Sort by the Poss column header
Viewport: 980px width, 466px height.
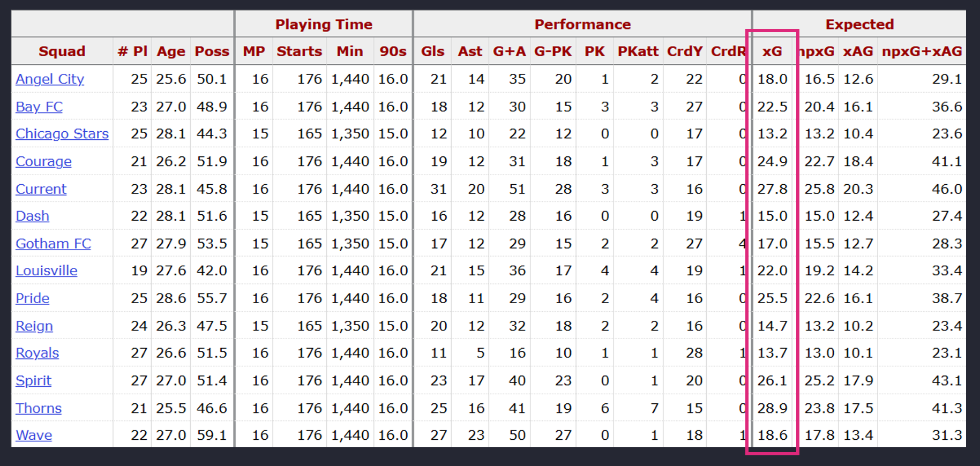[x=212, y=51]
